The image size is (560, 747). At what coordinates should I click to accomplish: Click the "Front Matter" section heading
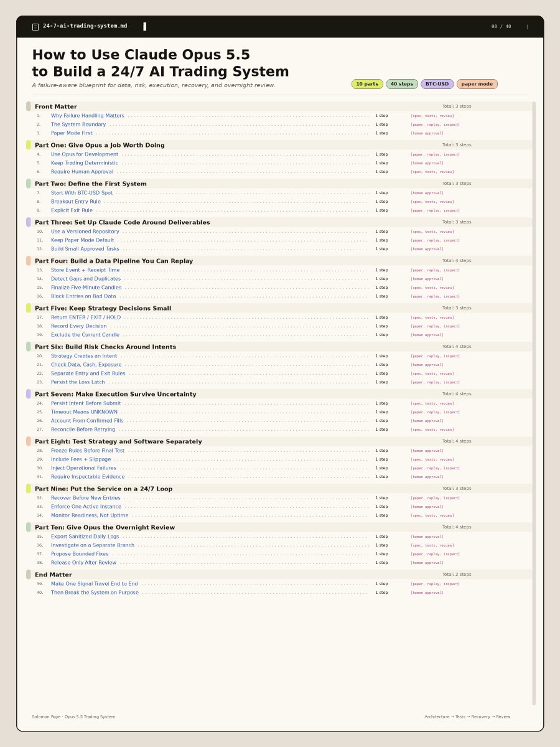tap(56, 107)
